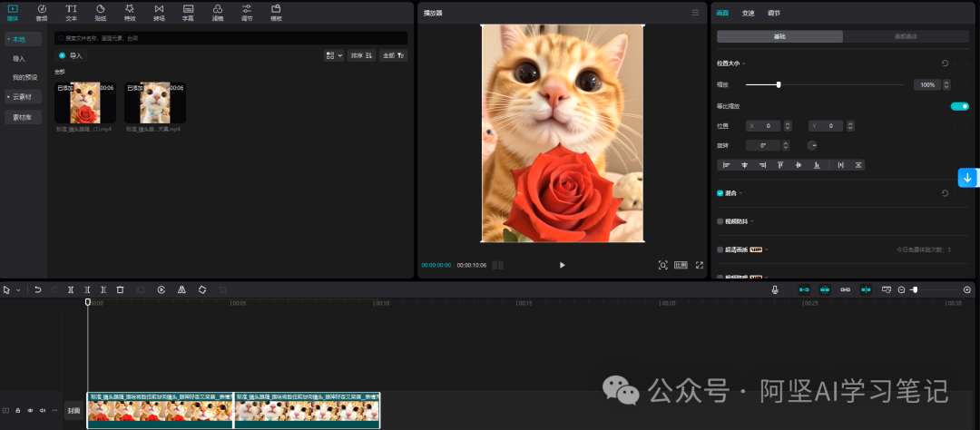Open the 贴纸 stickers panel

(x=101, y=12)
